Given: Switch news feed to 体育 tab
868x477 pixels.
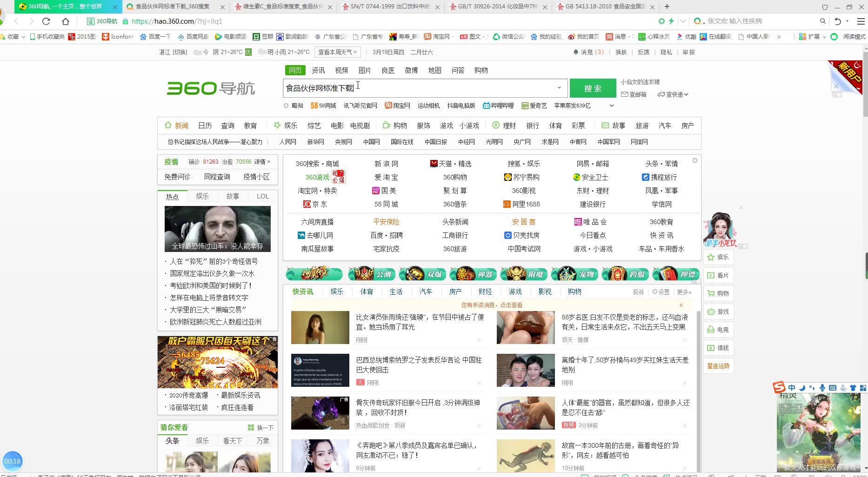Looking at the screenshot, I should point(367,291).
